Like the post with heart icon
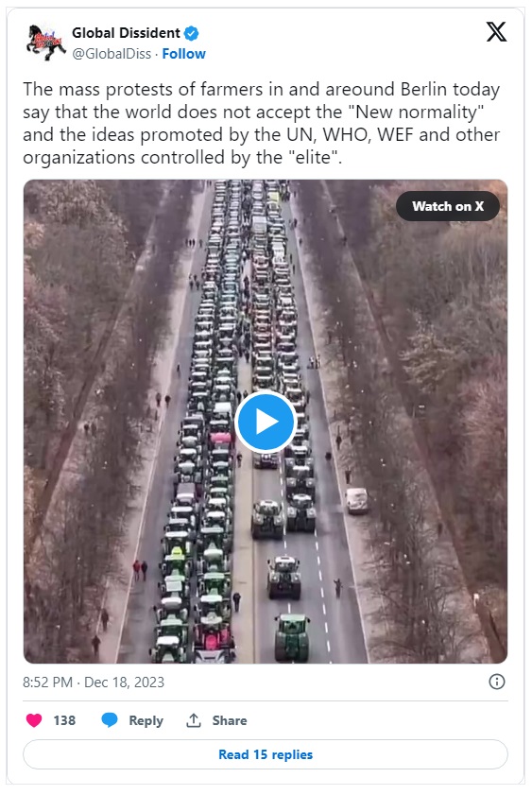Screen dimensions: 532x795 pos(34,720)
